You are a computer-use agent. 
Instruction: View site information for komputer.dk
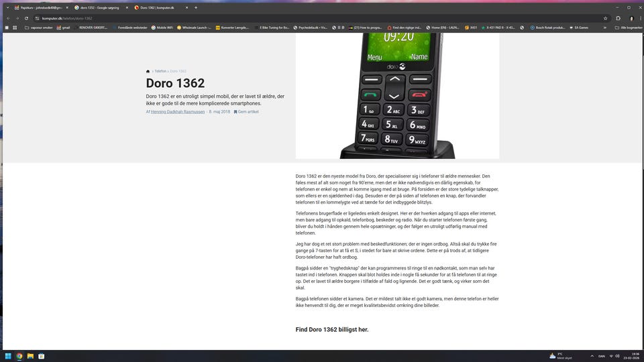tap(37, 18)
